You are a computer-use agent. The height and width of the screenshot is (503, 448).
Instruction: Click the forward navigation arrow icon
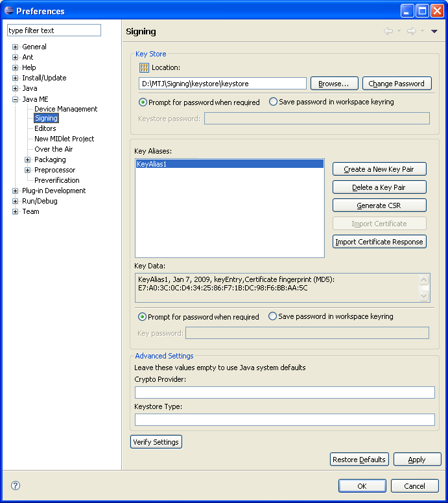[411, 31]
